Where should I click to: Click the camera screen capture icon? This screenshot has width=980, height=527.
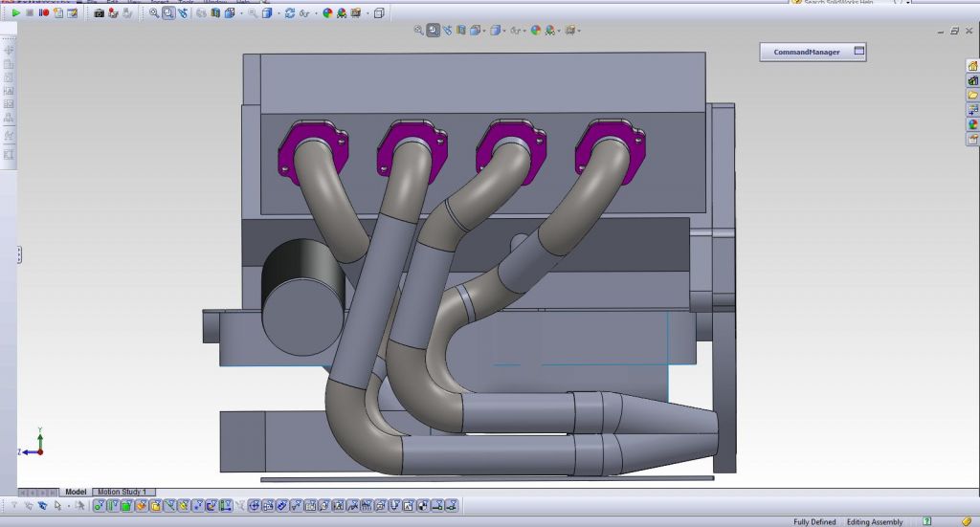[99, 13]
